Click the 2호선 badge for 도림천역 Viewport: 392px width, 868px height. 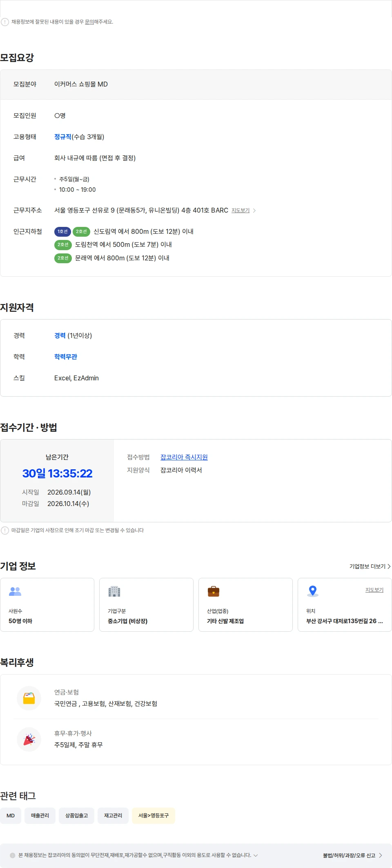tap(63, 245)
